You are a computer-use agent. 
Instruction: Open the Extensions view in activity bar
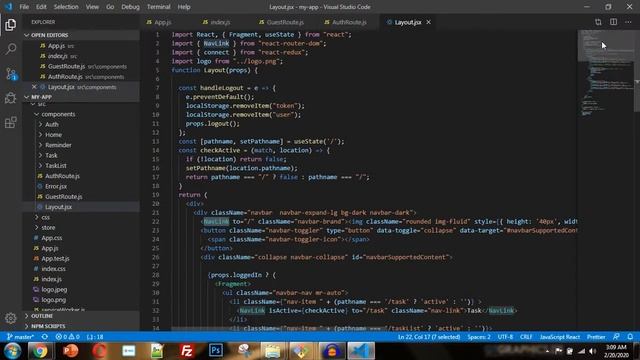(11, 122)
